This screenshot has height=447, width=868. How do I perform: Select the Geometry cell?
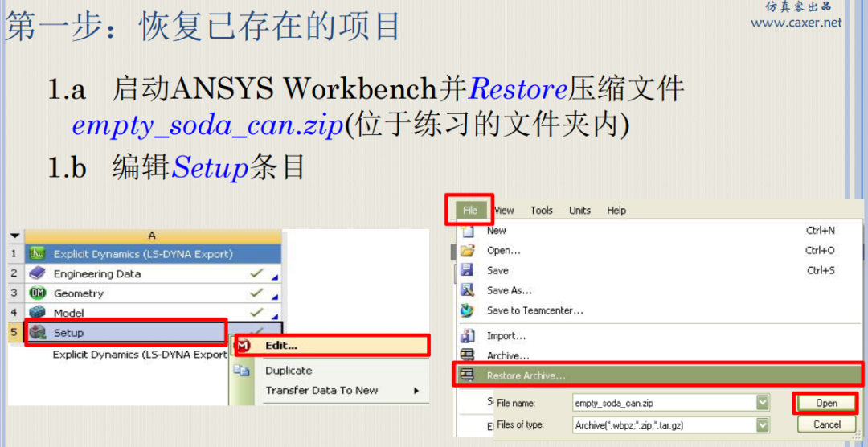[153, 293]
